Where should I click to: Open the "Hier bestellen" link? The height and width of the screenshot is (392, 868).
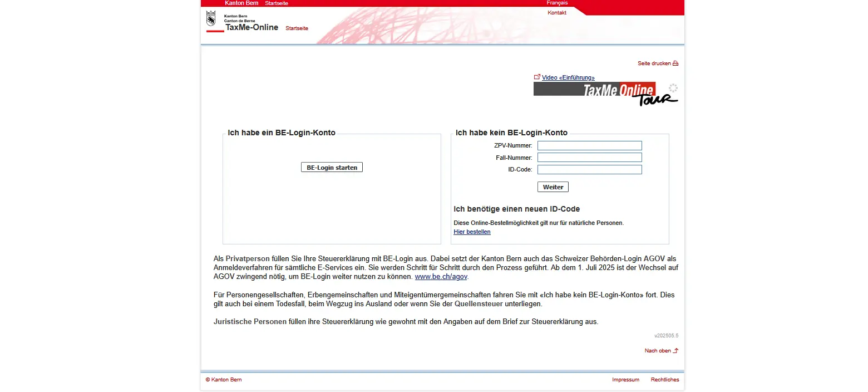point(471,232)
